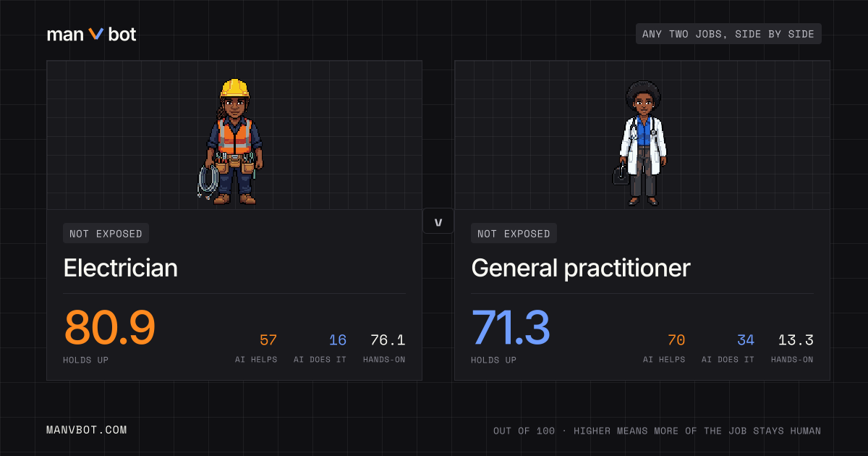Click the 'Holds up' label under 71.3
This screenshot has height=456, width=868.
pos(494,360)
